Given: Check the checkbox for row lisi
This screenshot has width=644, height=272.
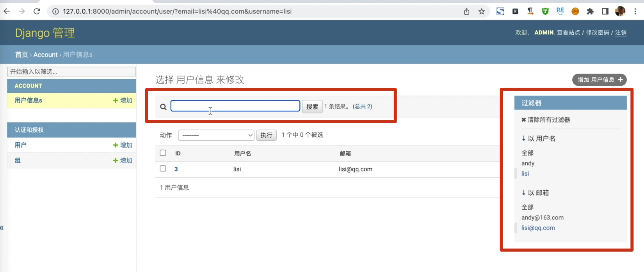Looking at the screenshot, I should [x=163, y=168].
